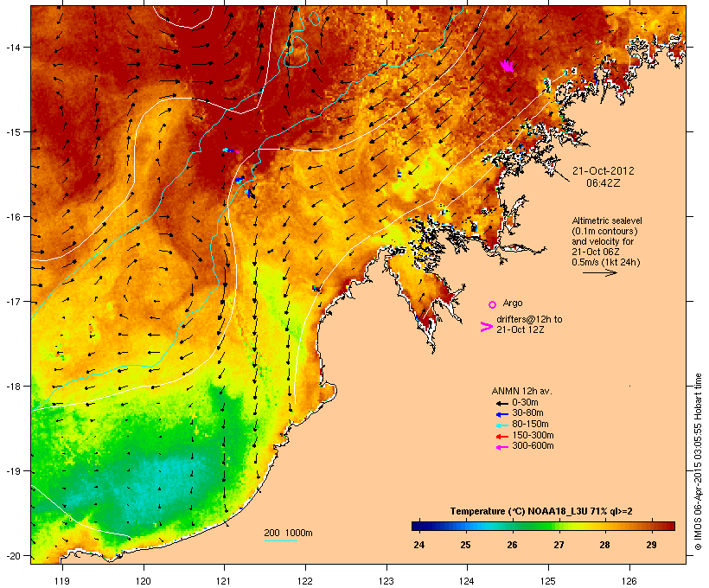
Task: Click the longitude label 122
Action: click(x=305, y=581)
